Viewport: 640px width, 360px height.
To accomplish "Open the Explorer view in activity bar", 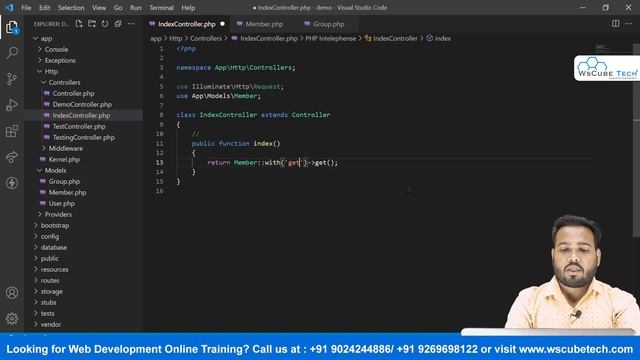I will pos(12,27).
